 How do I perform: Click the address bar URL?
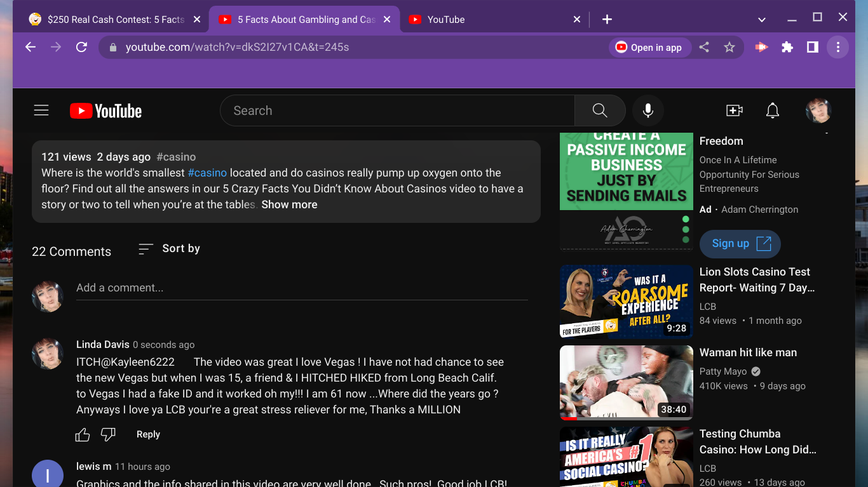[237, 47]
